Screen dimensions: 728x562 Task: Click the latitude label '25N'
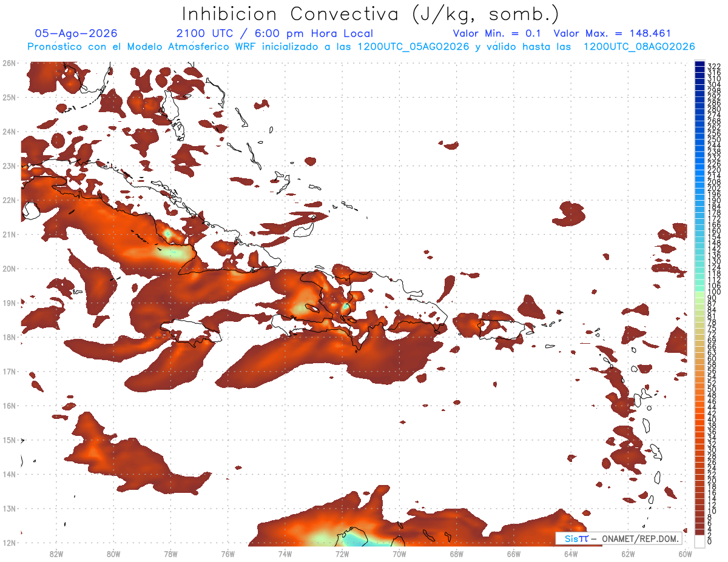9,97
